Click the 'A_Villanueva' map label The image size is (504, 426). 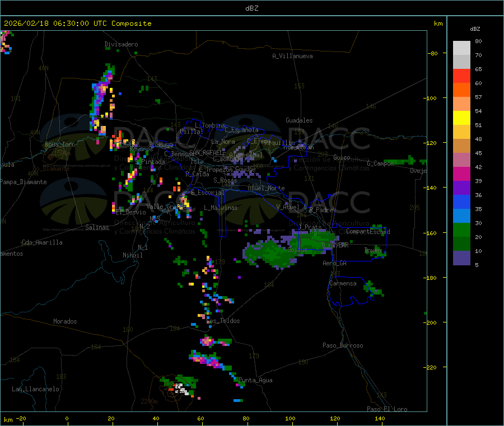pyautogui.click(x=292, y=56)
